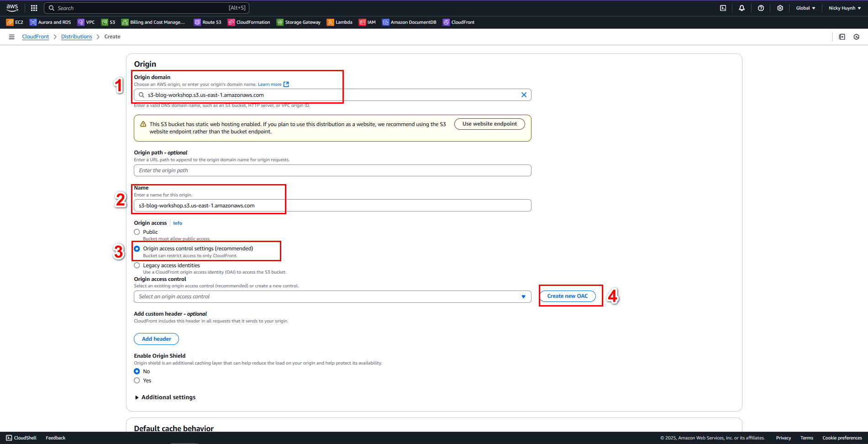
Task: Expand Additional settings section
Action: click(x=165, y=397)
